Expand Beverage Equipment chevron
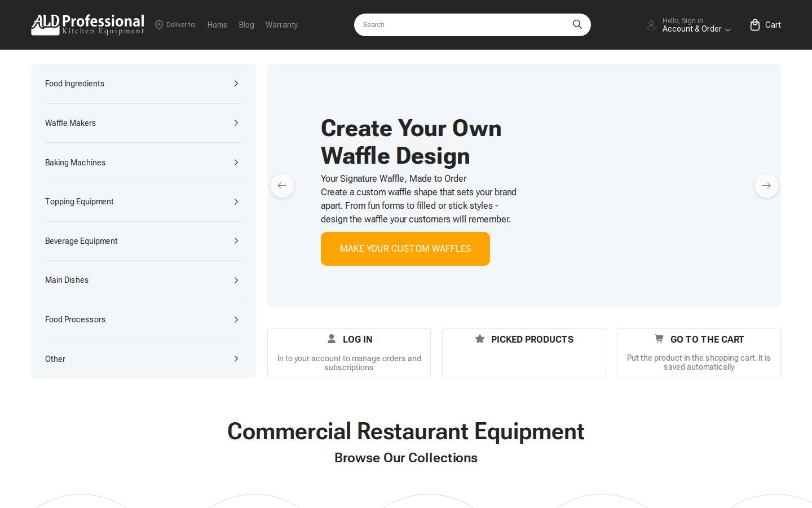 (236, 241)
